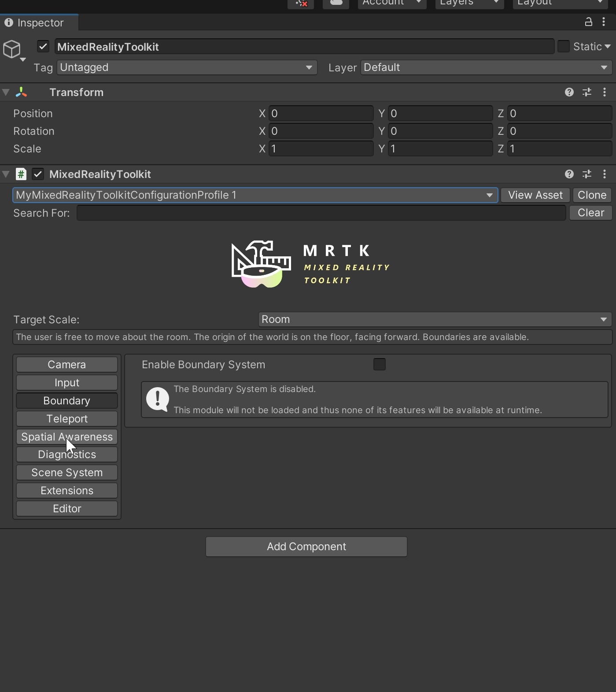
Task: Click Position X value field
Action: pos(321,114)
